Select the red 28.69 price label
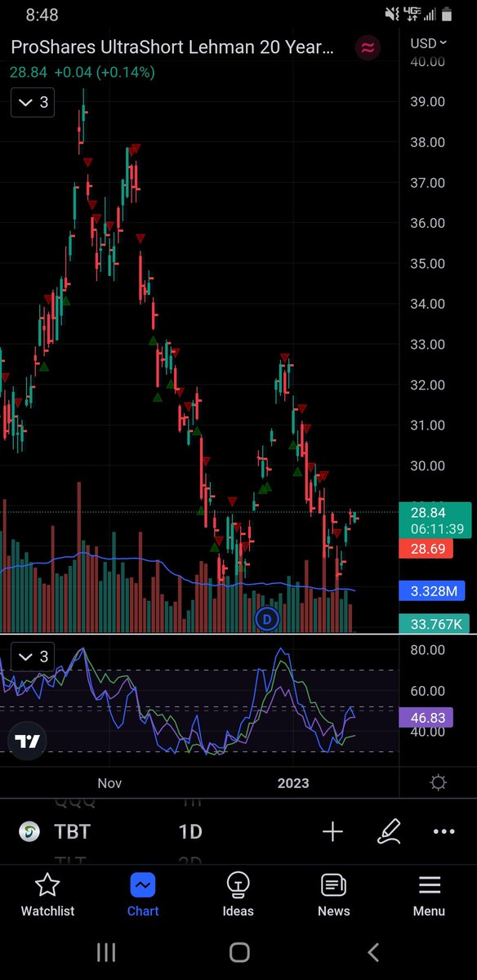Image resolution: width=477 pixels, height=980 pixels. [x=426, y=549]
